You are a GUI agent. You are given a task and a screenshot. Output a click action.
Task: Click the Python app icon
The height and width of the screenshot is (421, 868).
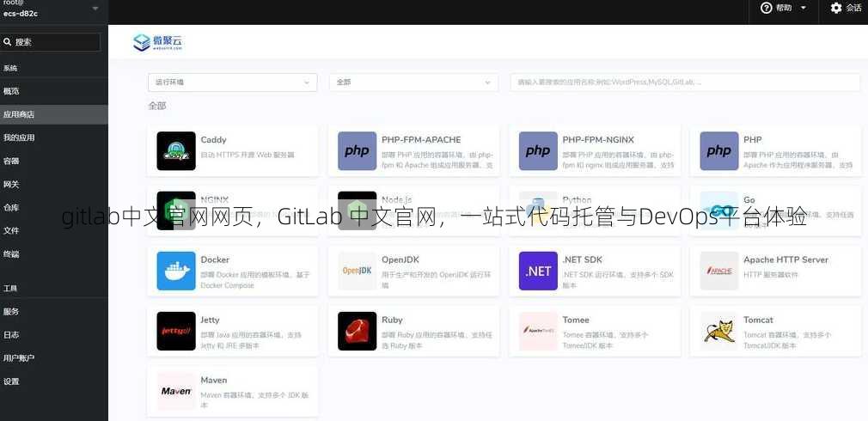tap(538, 210)
